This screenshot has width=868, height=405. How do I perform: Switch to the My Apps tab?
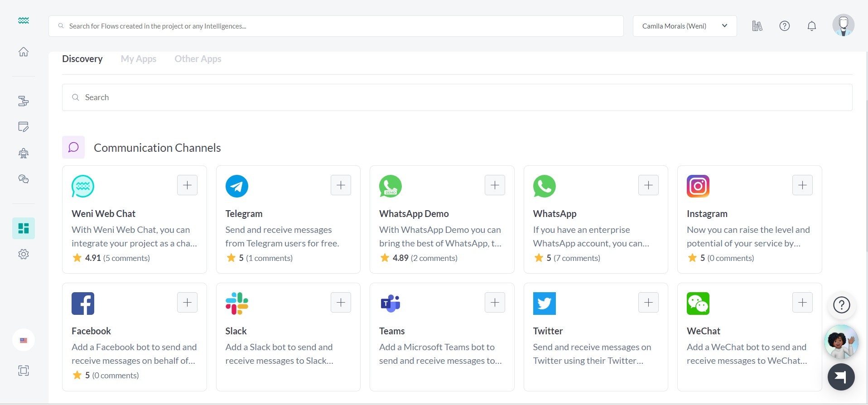pyautogui.click(x=139, y=59)
